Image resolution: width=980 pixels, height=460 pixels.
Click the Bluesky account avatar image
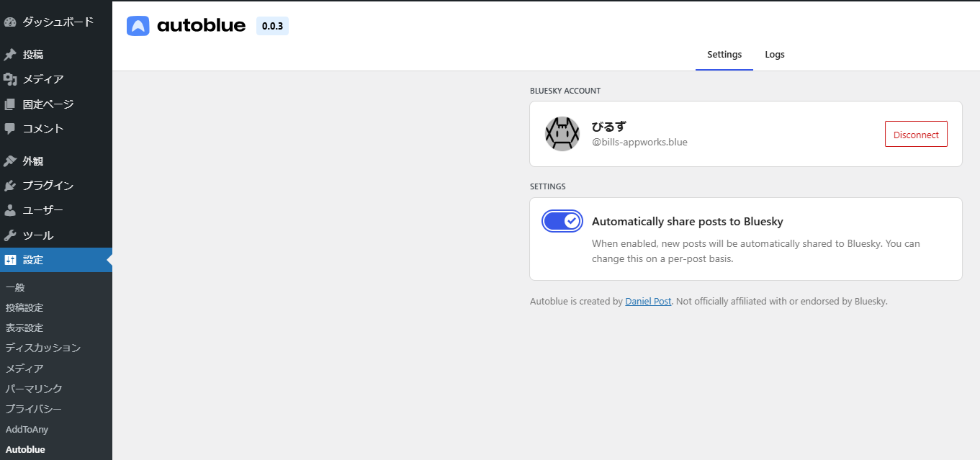pos(562,134)
